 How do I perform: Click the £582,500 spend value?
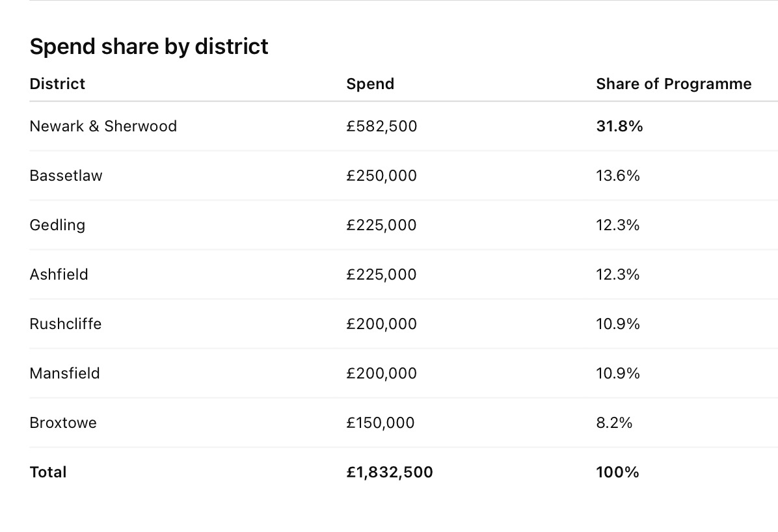pos(382,126)
